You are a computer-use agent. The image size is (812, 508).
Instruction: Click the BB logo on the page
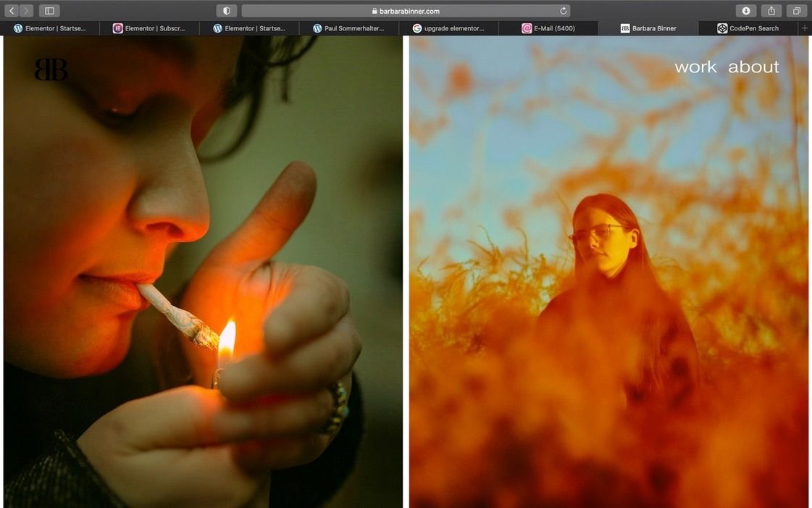(51, 70)
